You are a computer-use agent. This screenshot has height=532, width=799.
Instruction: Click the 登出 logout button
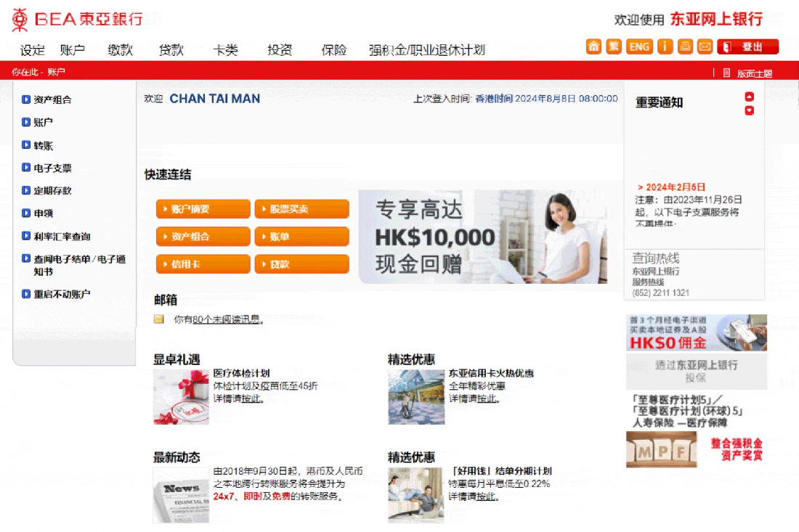(x=748, y=47)
